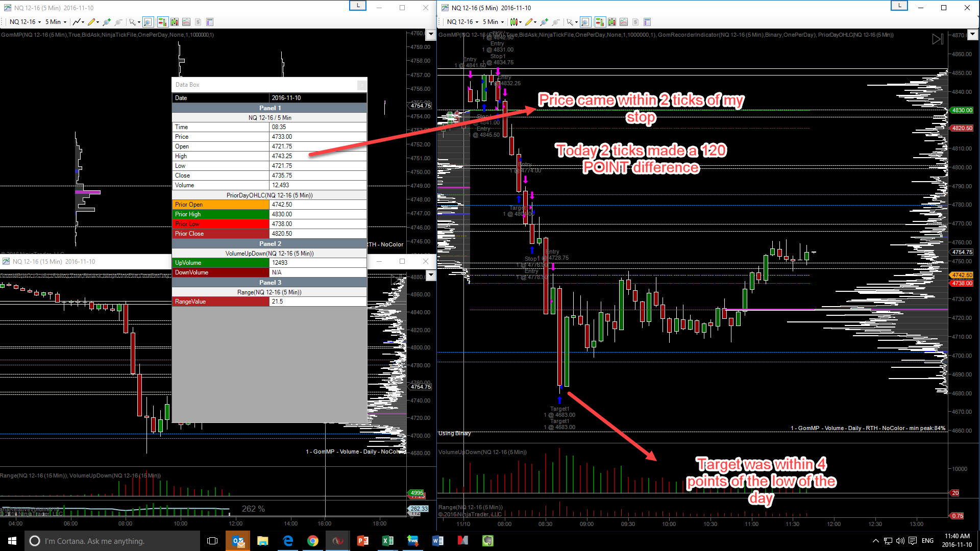The image size is (980, 551).
Task: Click the 4820.50 price marker on right axis
Action: (x=962, y=128)
